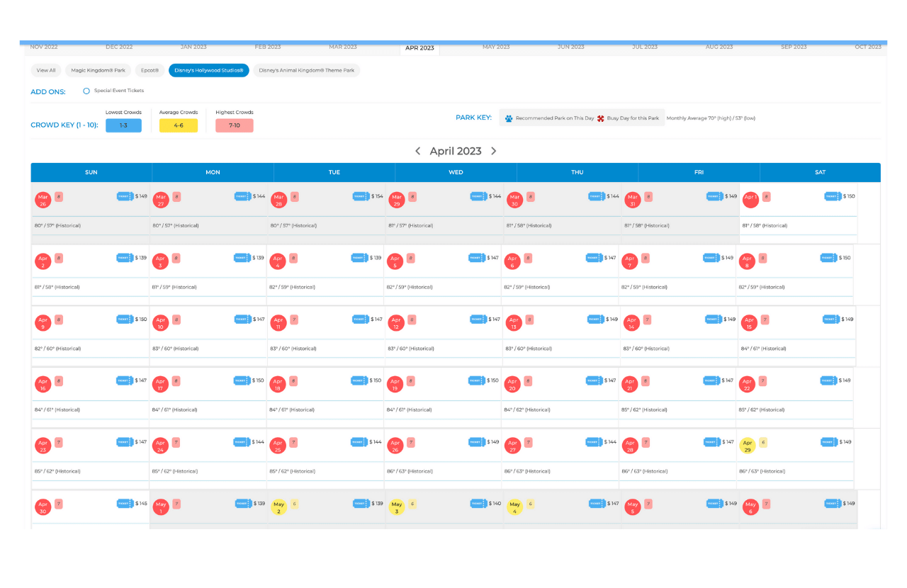Click the ticket icon for Apr 29
Image resolution: width=907 pixels, height=588 pixels.
pos(829,442)
